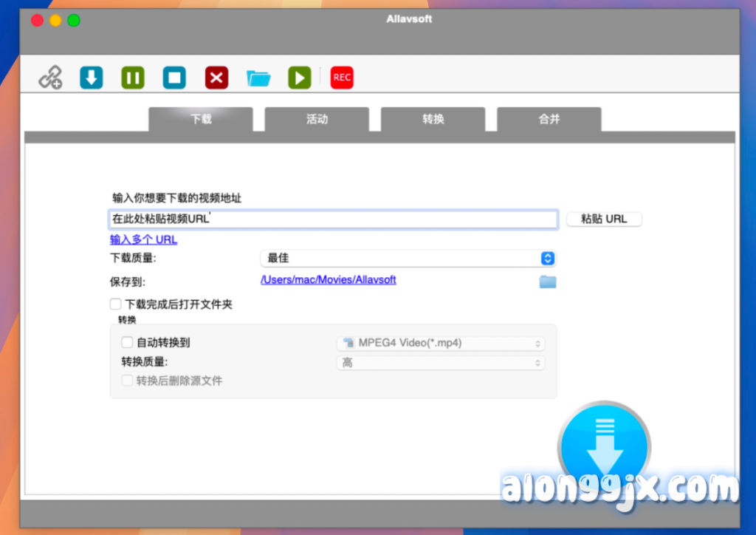Switch to the 活动 tab

[317, 119]
